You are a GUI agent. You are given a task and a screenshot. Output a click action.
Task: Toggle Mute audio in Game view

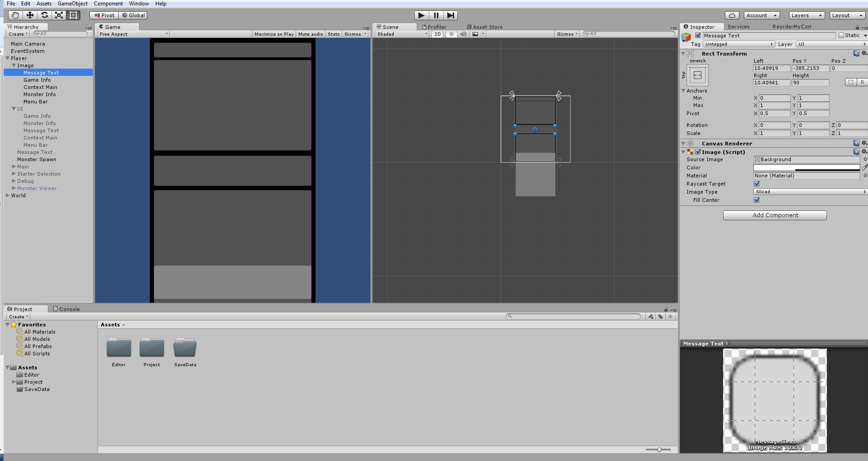(x=311, y=34)
